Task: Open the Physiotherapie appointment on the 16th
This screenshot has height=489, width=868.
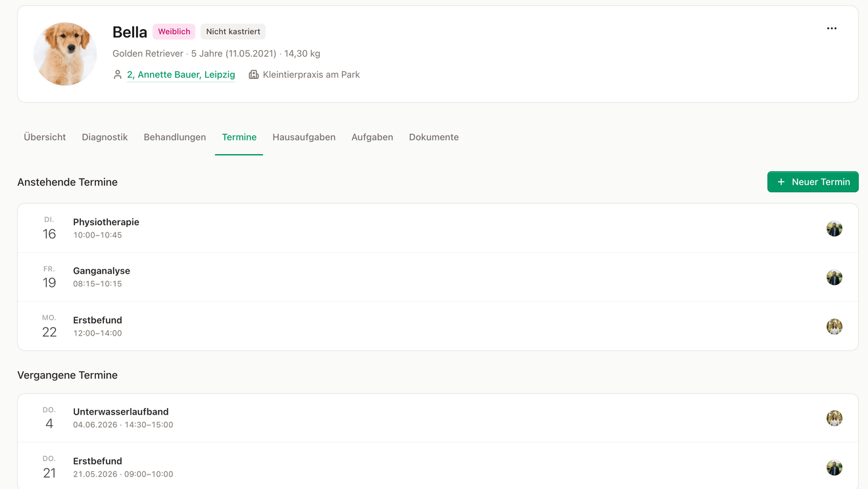Action: coord(438,228)
